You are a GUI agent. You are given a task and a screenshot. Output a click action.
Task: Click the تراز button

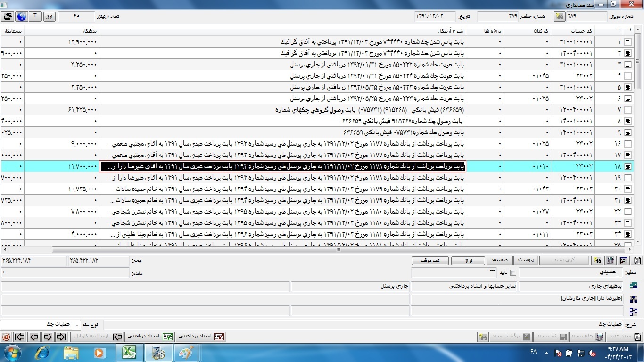click(468, 261)
